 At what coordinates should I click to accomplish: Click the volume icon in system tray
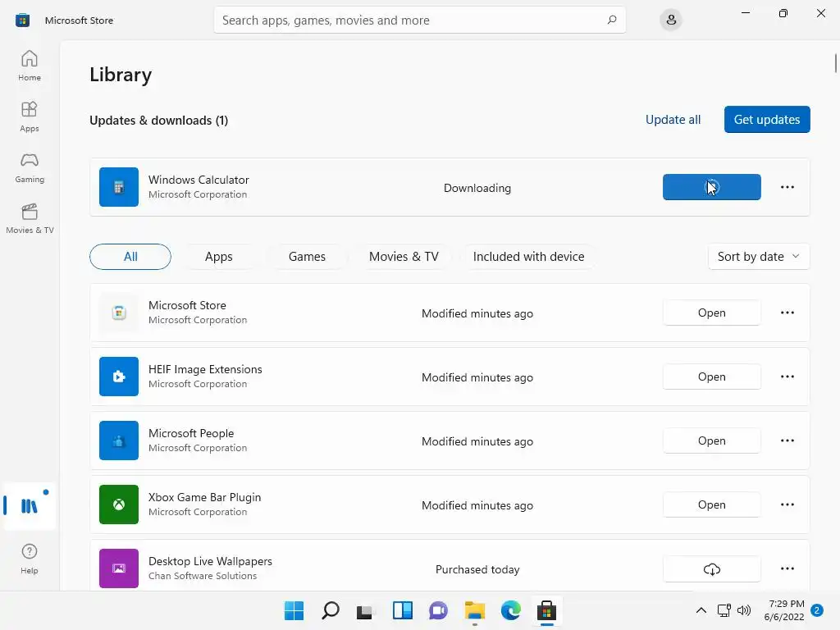coord(743,610)
